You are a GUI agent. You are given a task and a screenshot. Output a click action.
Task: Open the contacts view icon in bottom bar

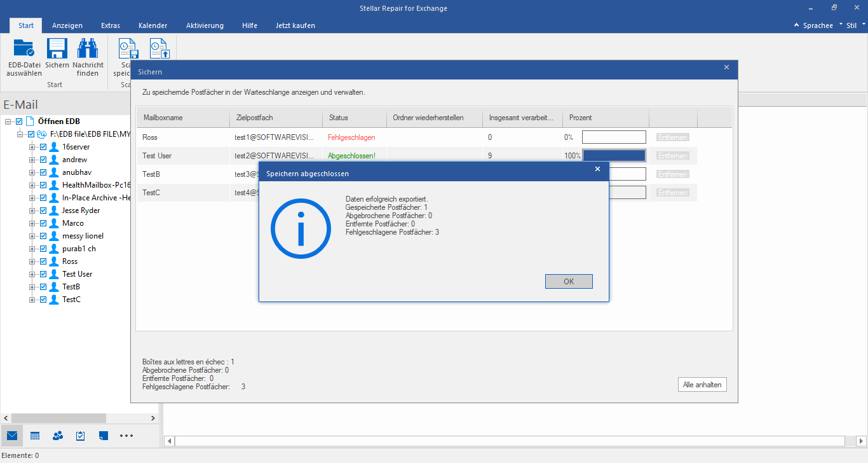tap(58, 436)
